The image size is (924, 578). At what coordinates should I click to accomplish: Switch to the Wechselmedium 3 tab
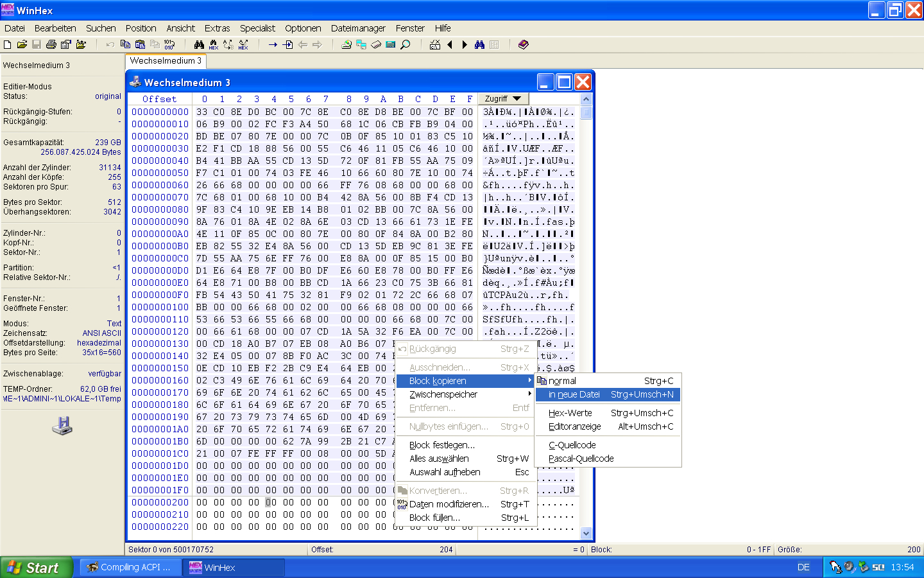(166, 61)
